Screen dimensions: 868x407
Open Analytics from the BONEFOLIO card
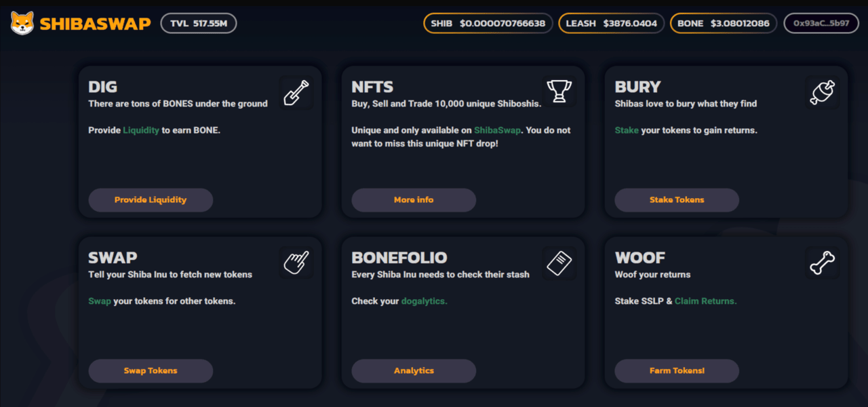[414, 371]
